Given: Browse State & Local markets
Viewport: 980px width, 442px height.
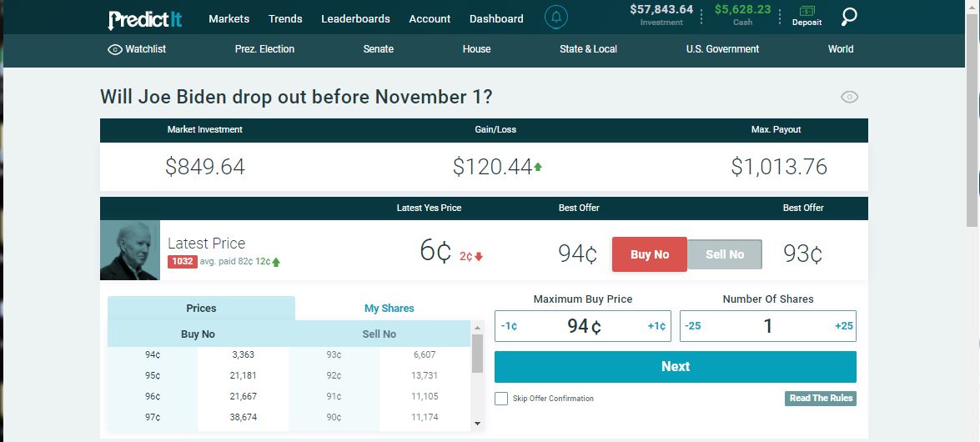Looking at the screenshot, I should (588, 49).
